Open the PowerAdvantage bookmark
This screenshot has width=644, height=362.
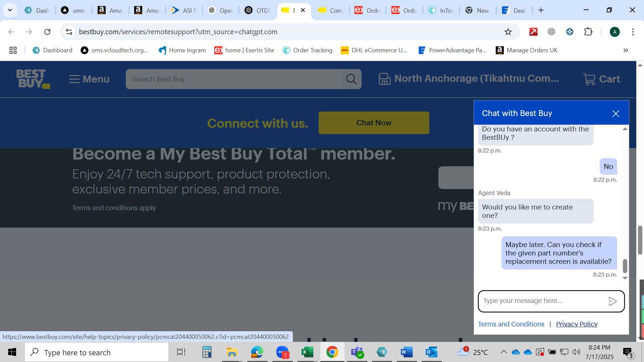(x=452, y=50)
